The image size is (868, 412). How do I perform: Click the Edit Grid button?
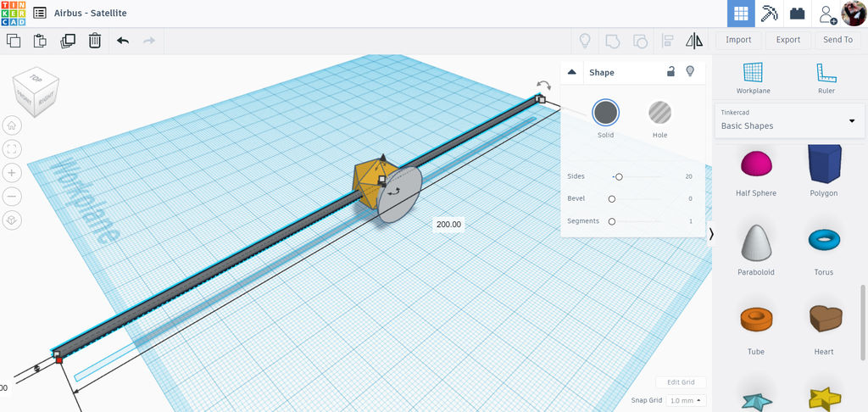(x=681, y=382)
